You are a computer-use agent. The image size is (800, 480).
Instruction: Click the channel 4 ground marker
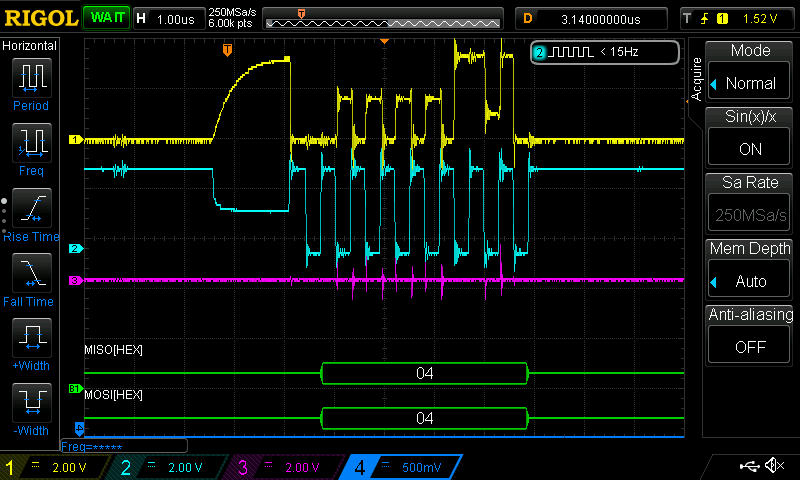pyautogui.click(x=79, y=428)
